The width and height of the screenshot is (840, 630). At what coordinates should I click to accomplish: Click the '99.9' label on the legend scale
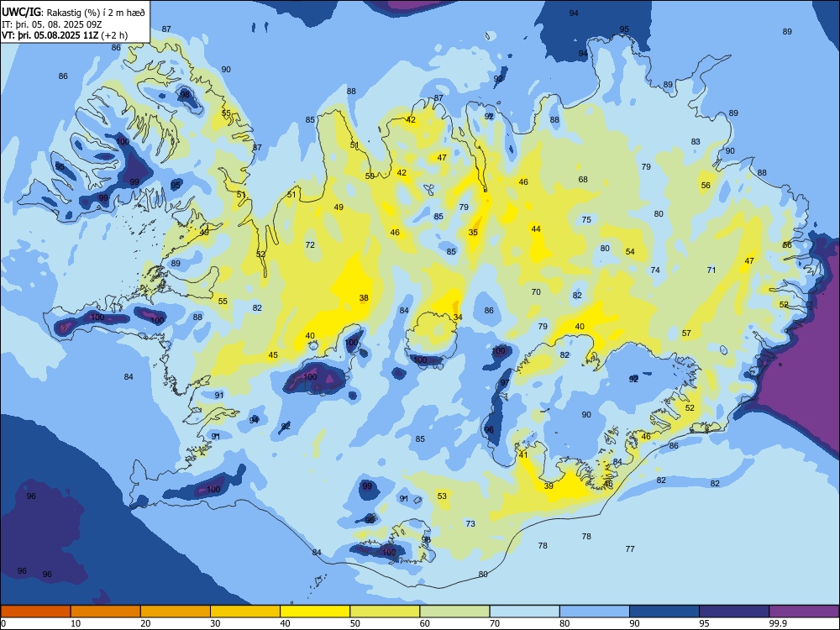click(x=778, y=623)
